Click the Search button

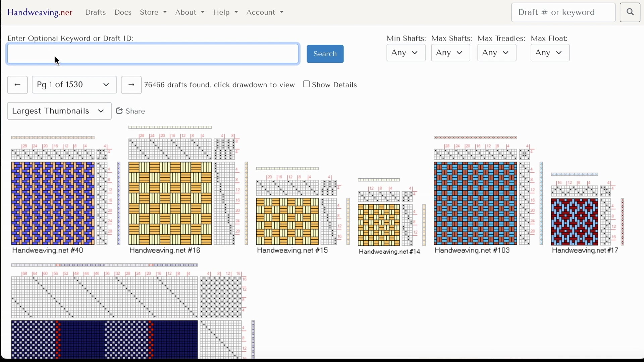(x=325, y=54)
